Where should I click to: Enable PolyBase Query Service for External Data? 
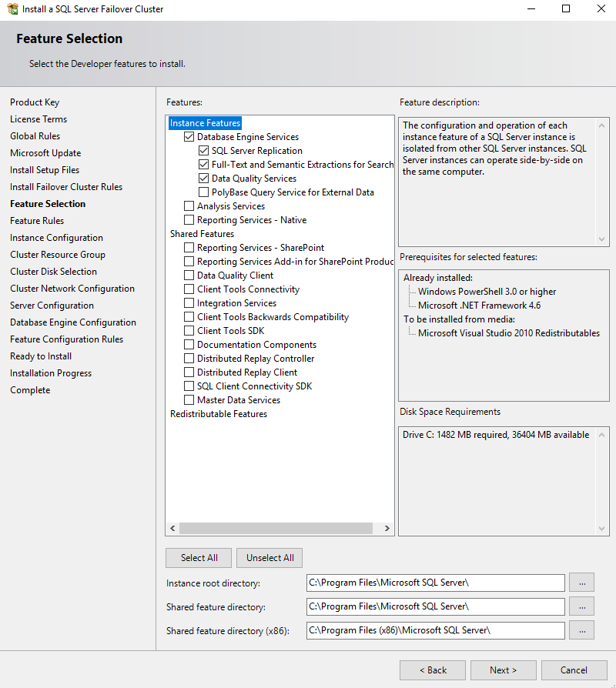tap(203, 192)
